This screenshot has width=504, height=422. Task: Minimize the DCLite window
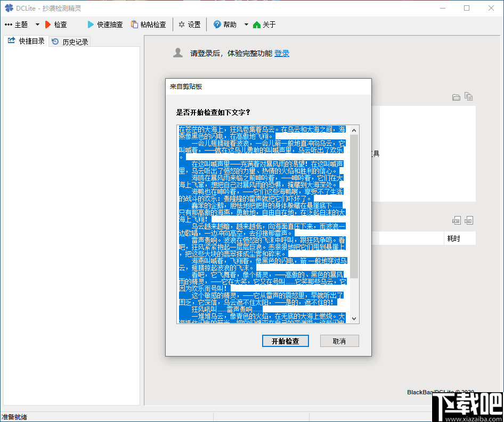[443, 8]
